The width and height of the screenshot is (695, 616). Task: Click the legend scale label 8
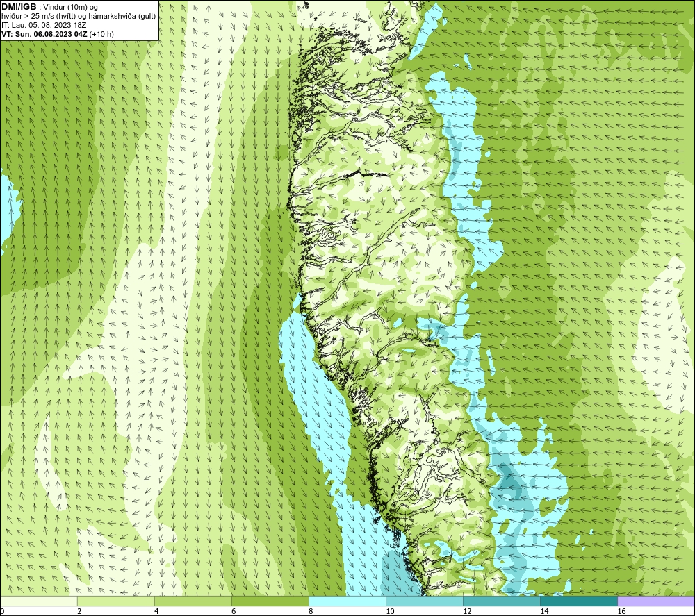(311, 612)
